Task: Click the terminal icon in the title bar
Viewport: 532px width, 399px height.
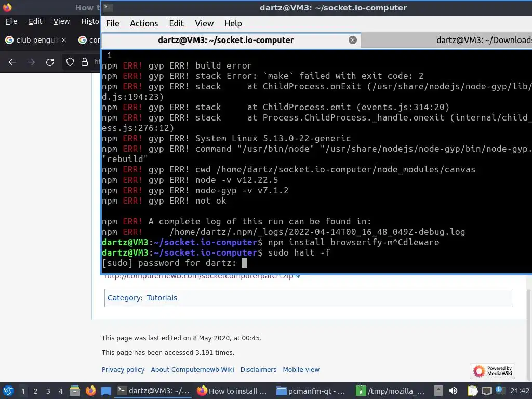Action: (108, 7)
